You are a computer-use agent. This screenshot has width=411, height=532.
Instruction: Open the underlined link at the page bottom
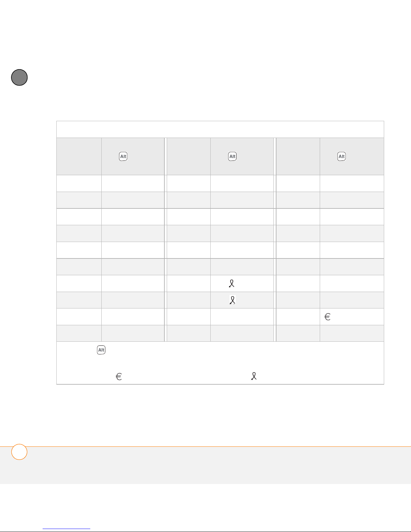click(x=66, y=529)
